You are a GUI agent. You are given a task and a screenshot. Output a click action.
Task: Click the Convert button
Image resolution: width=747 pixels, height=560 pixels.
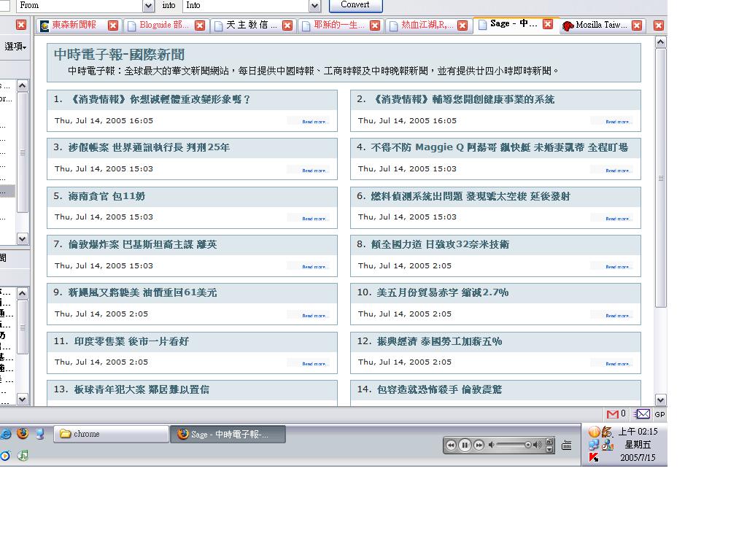pyautogui.click(x=355, y=5)
